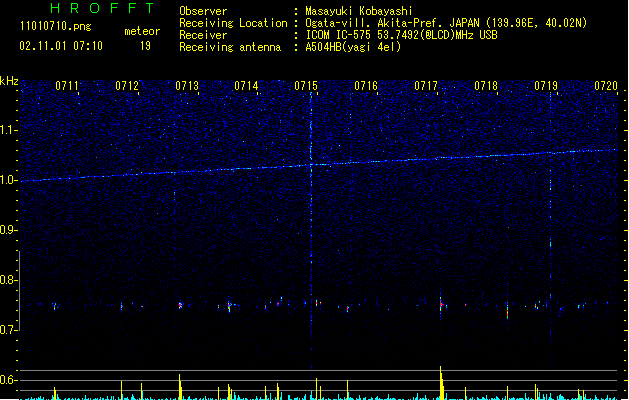Click the 1.1 kHz axis label
Image resolution: width=629 pixels, height=400 pixels.
(9, 130)
